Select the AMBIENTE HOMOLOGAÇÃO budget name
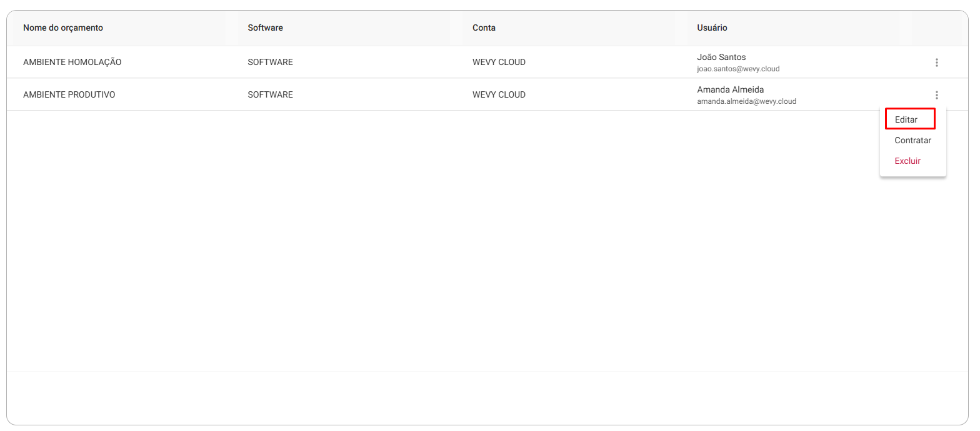 click(72, 63)
